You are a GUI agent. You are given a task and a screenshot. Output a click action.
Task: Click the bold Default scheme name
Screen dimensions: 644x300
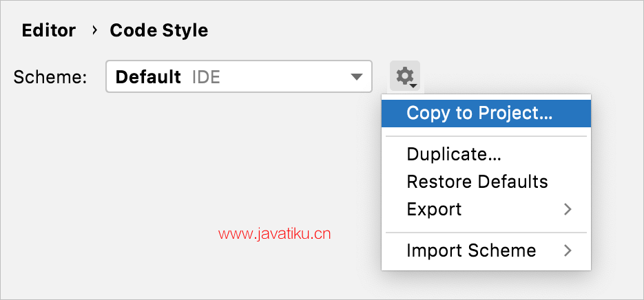coord(148,77)
